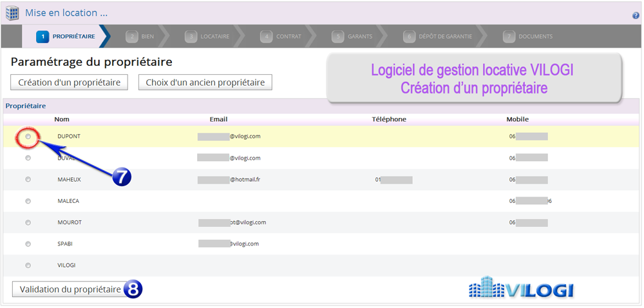
Task: Click the name VILOGI in the list
Action: [66, 265]
